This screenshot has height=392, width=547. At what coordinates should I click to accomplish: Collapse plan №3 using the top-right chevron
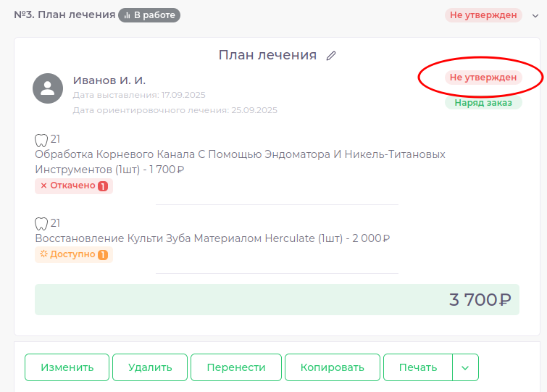[535, 15]
